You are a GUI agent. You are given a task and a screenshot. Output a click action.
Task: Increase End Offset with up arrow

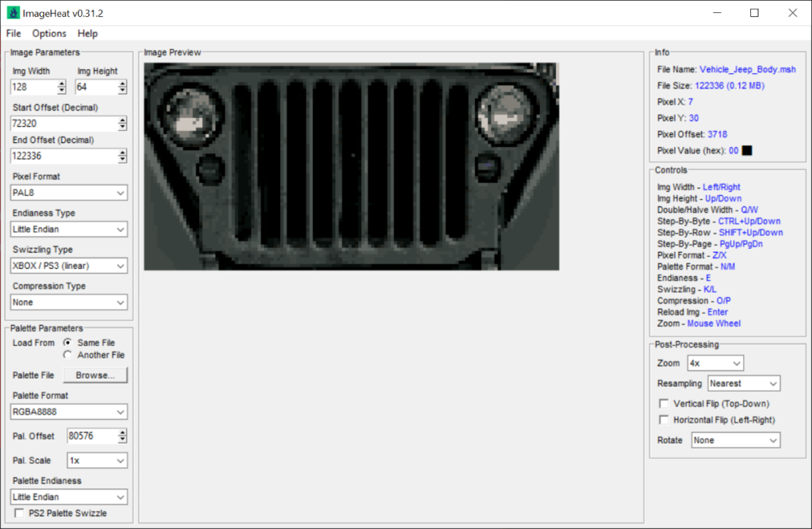tap(123, 152)
